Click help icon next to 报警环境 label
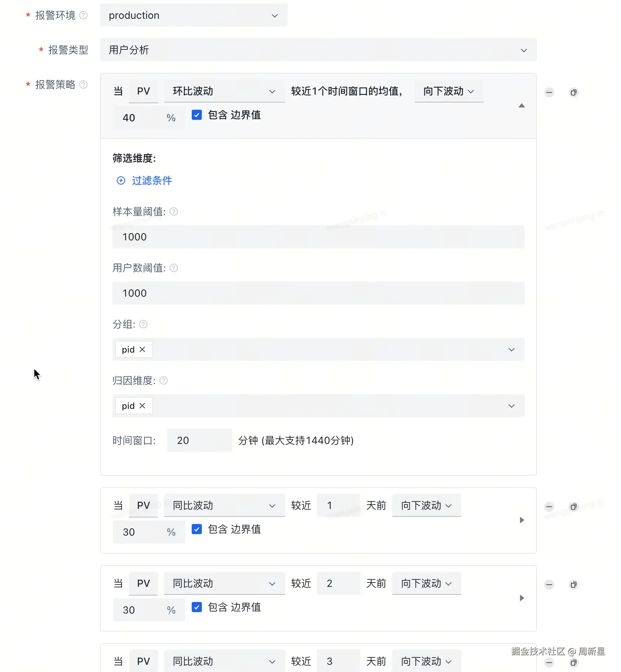Image resolution: width=621 pixels, height=672 pixels. coord(83,15)
